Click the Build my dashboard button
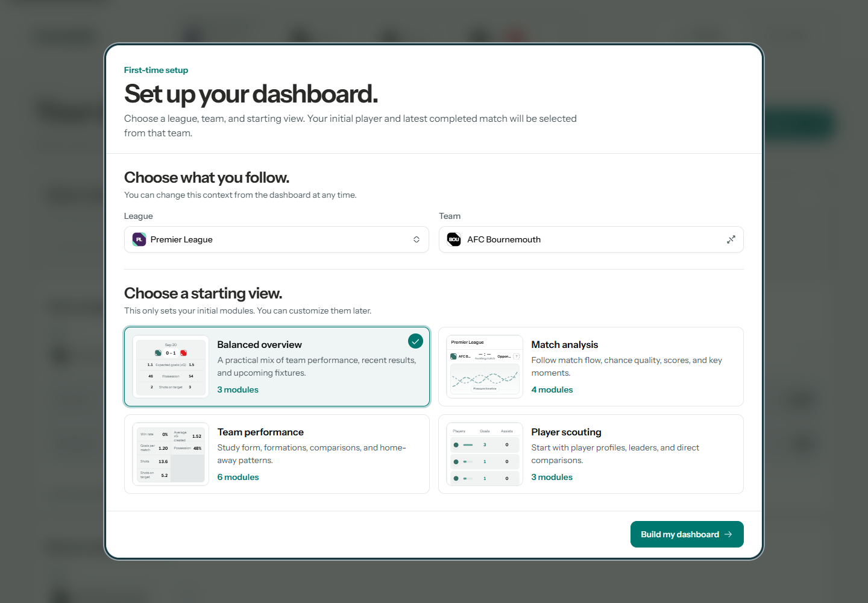This screenshot has width=868, height=603. [687, 534]
